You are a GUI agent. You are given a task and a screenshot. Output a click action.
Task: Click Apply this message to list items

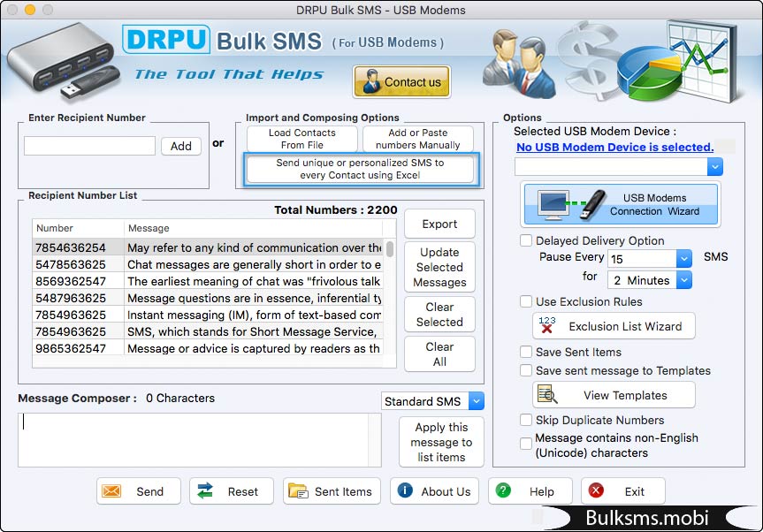(x=441, y=442)
